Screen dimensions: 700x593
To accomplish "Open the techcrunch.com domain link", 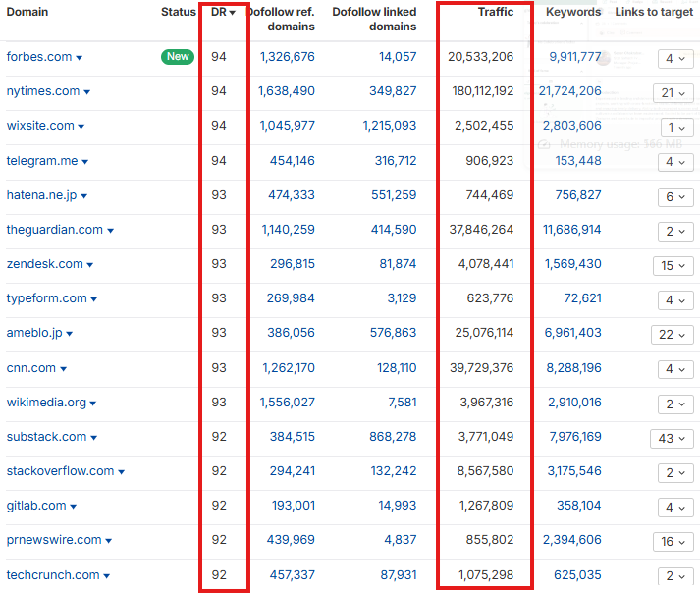I will [52, 575].
